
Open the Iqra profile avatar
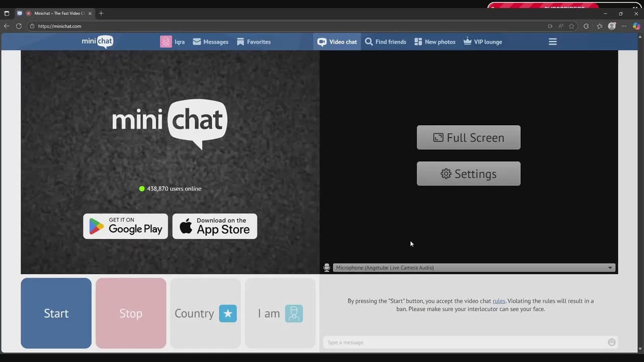click(166, 42)
